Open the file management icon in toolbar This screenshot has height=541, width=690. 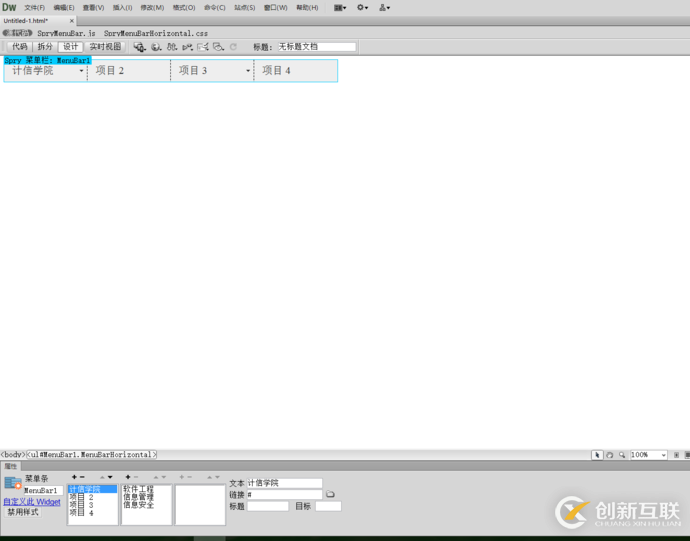click(172, 47)
